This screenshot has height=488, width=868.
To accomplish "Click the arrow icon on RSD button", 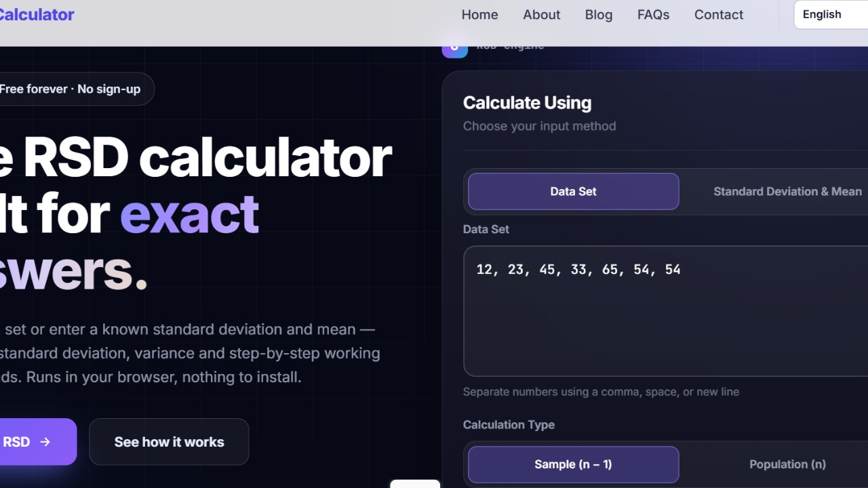I will [45, 442].
